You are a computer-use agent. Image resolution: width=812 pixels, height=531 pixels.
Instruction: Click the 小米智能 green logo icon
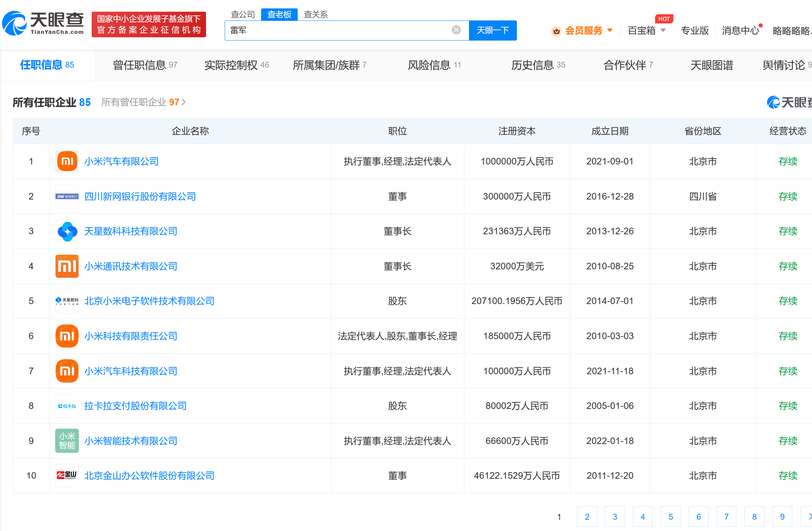pos(67,441)
